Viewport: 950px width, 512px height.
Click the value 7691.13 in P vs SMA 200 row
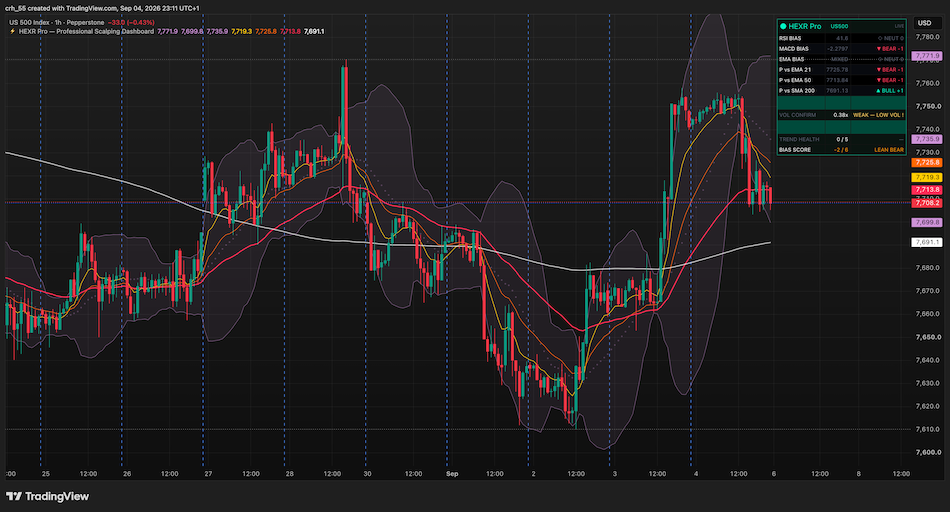(837, 91)
